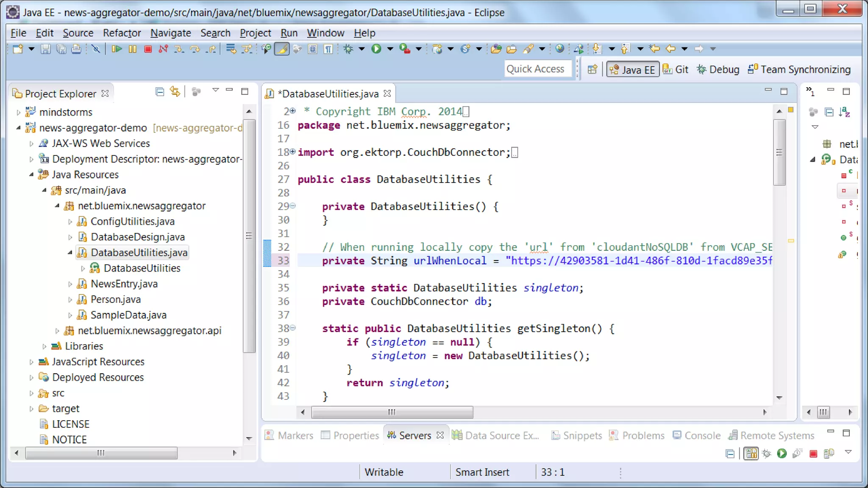The width and height of the screenshot is (868, 488).
Task: Expand the mindstorms project node
Action: pyautogui.click(x=18, y=113)
